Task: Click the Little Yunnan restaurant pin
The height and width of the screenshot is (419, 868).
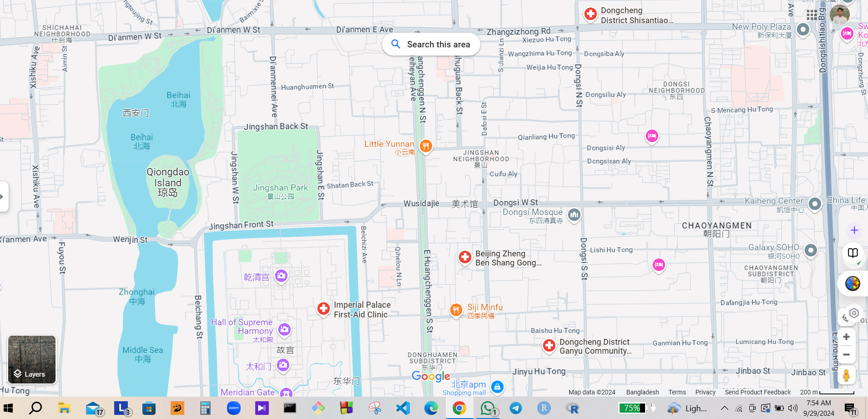Action: (426, 146)
